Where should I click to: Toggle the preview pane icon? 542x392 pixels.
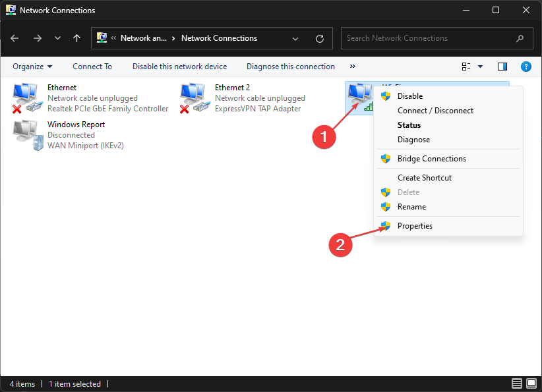tap(502, 67)
